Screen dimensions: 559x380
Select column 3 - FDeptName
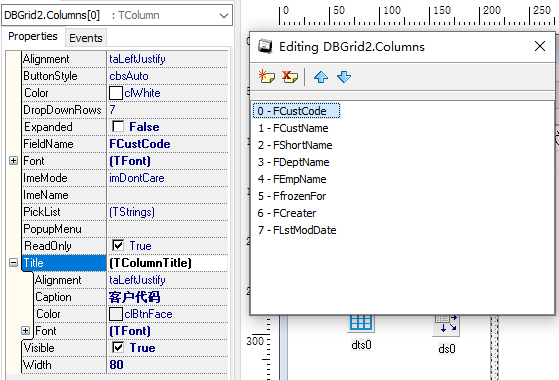point(293,162)
